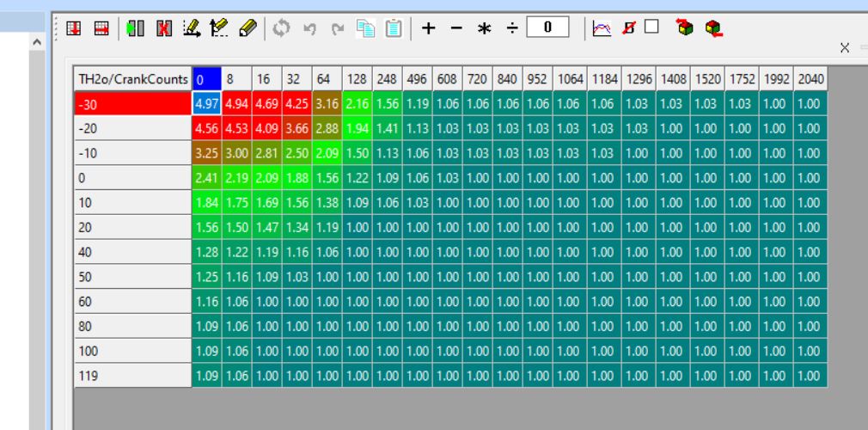Click the delete column icon with red X
The height and width of the screenshot is (430, 868).
(163, 28)
